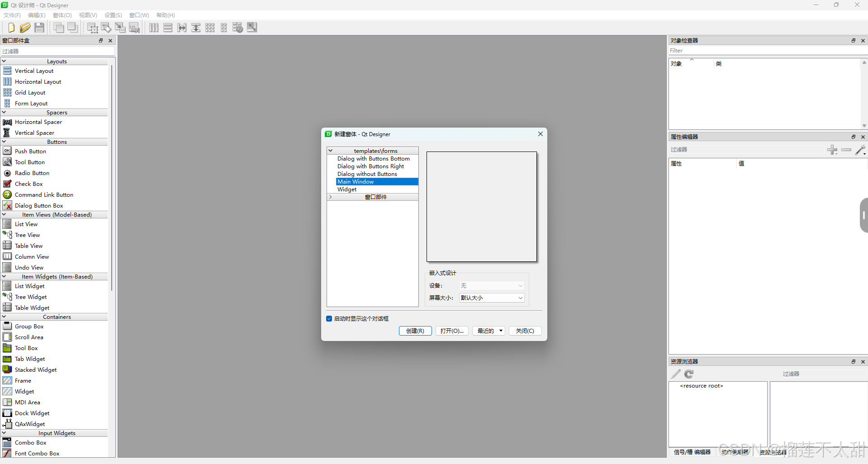Open the 设置(S) menu
The image size is (868, 464).
[x=113, y=15]
